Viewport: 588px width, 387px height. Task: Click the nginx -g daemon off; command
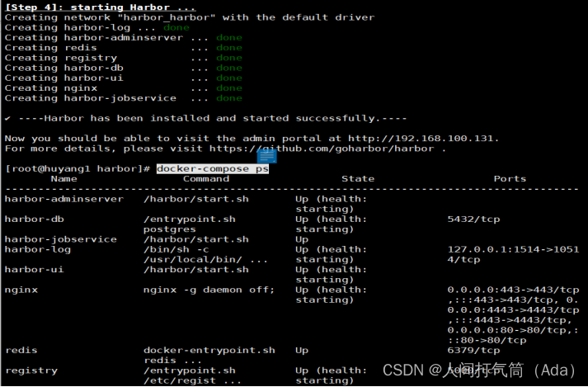click(209, 290)
